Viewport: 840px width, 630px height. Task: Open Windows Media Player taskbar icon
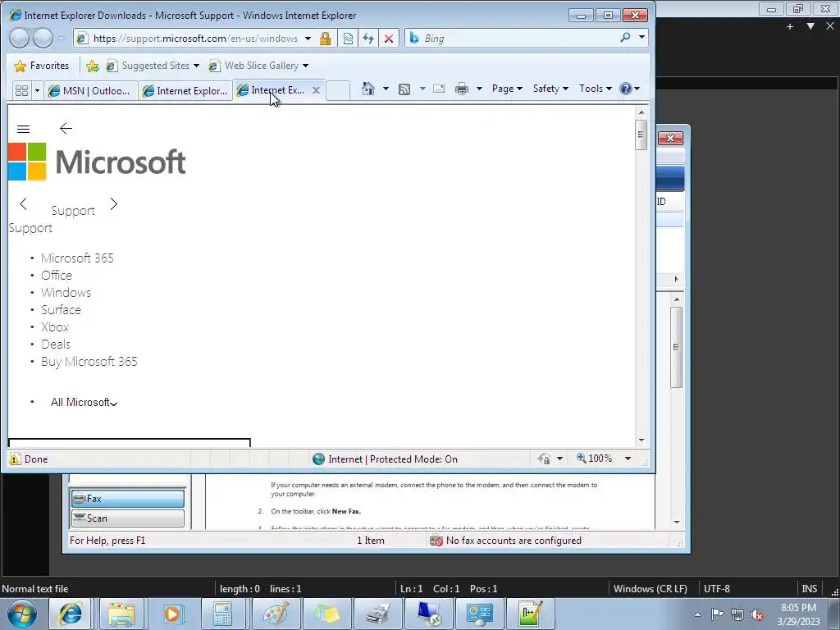pyautogui.click(x=172, y=614)
